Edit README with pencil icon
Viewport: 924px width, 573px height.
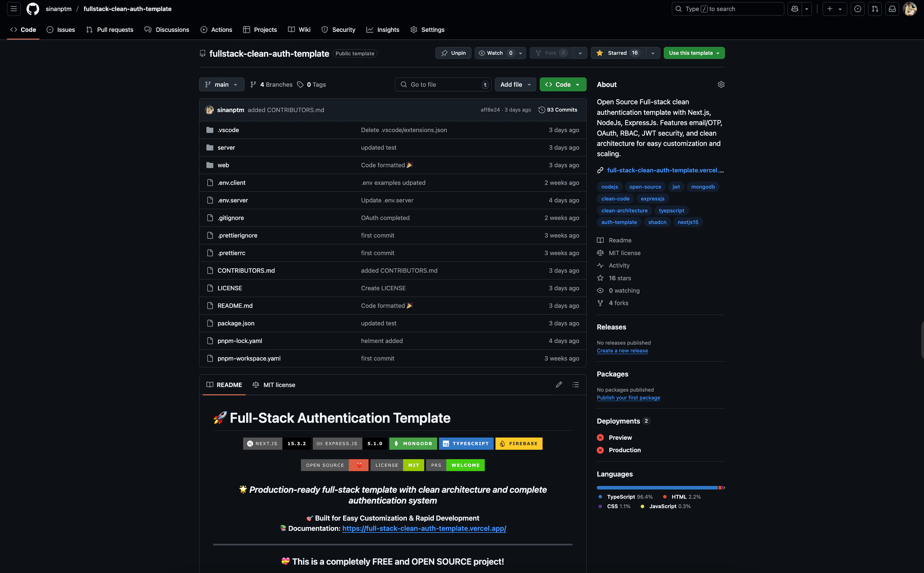(x=558, y=385)
